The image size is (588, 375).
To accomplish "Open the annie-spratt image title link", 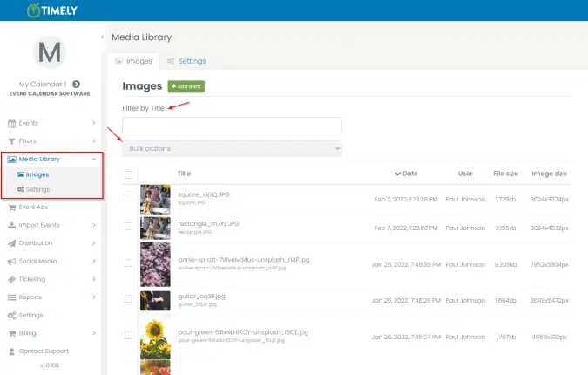I will [x=244, y=260].
